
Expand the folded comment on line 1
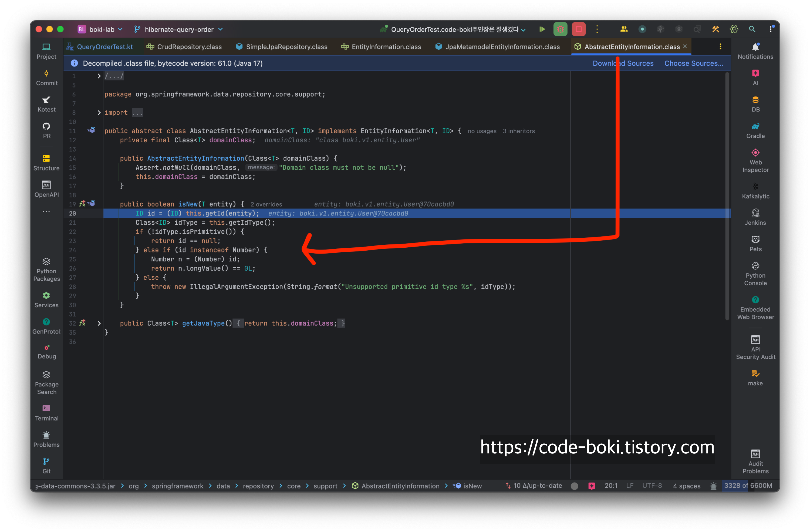(99, 76)
